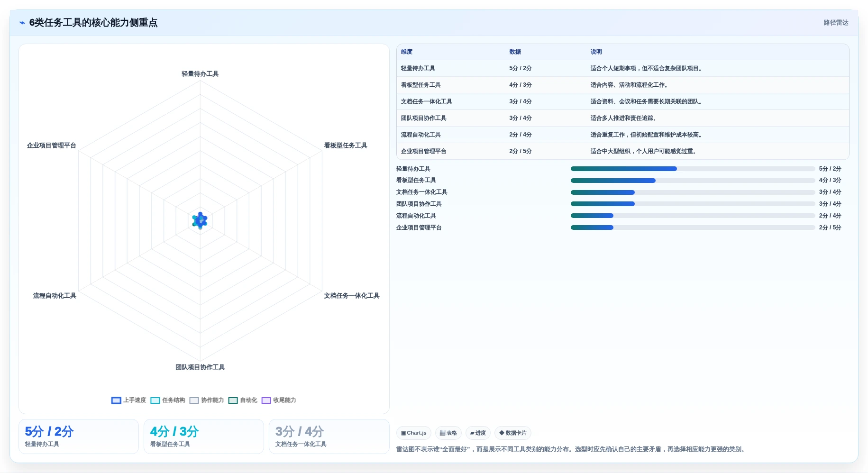Click radar axis label 流程自动化工具
The width and height of the screenshot is (868, 473).
pyautogui.click(x=55, y=296)
